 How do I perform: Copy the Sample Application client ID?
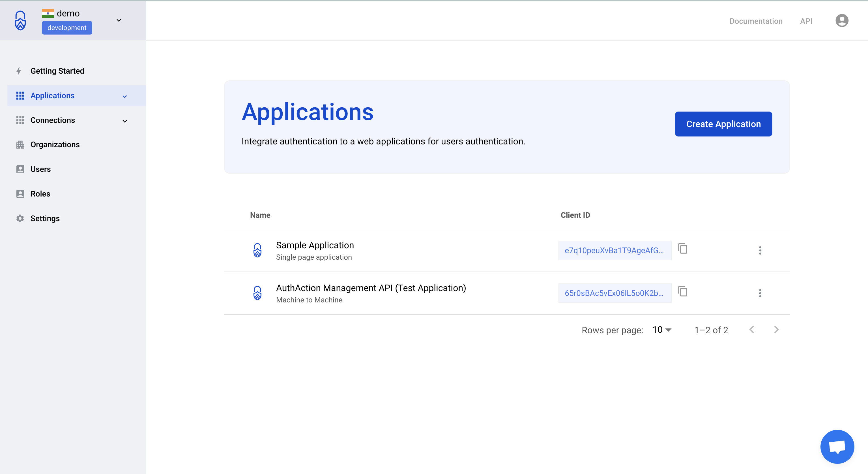click(x=683, y=249)
